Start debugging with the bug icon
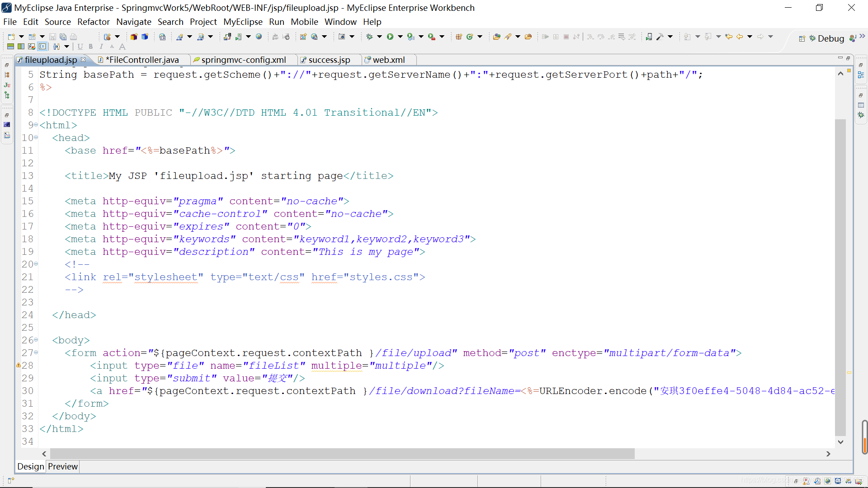The image size is (868, 488). click(x=369, y=37)
